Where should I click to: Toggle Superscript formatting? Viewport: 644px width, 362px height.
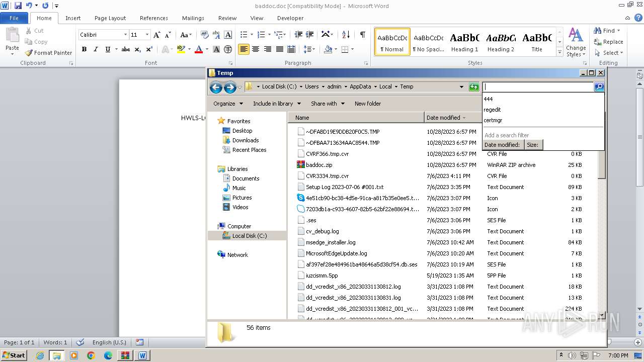tap(149, 49)
